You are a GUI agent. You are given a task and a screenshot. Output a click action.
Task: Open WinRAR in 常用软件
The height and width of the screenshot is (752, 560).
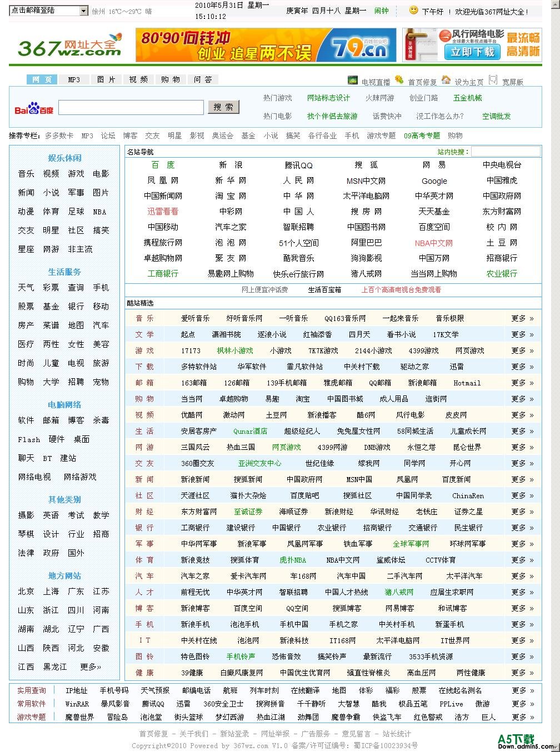click(x=77, y=704)
